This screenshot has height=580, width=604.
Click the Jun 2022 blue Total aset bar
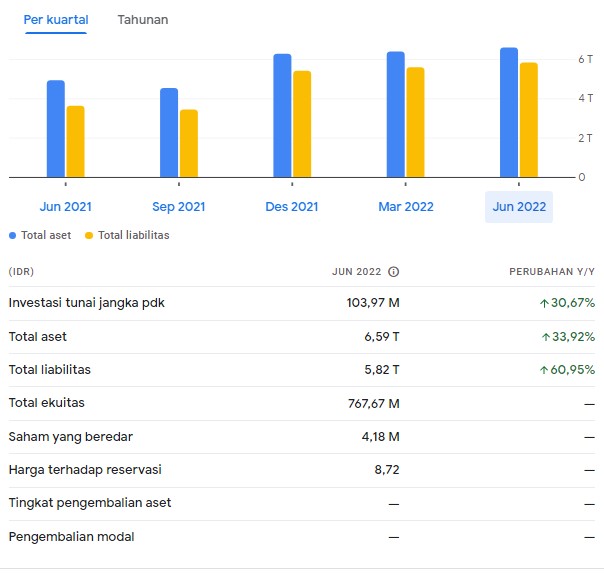point(509,112)
